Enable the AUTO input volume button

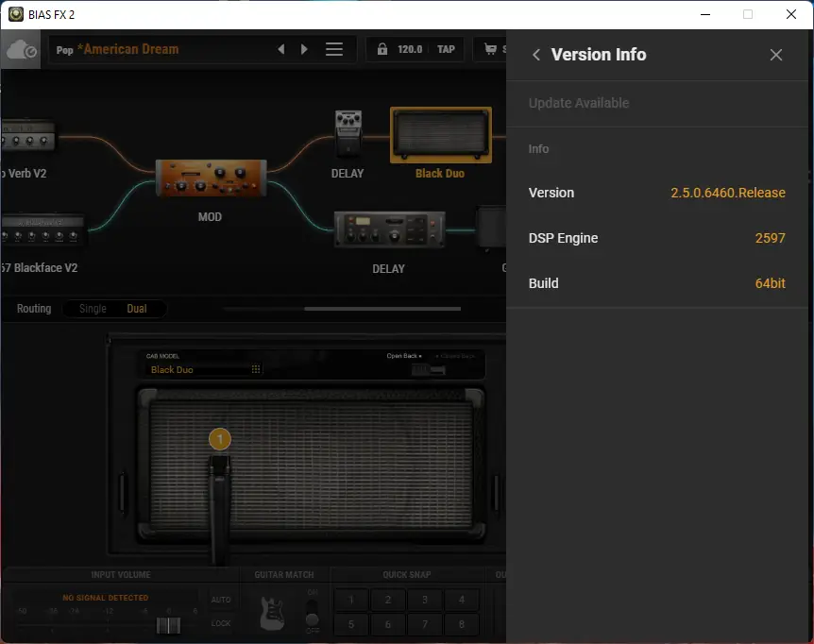[221, 600]
